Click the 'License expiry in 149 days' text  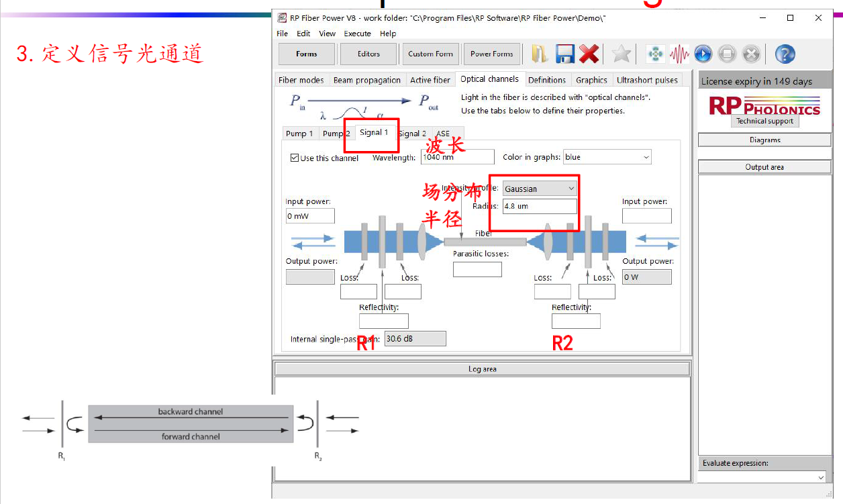point(756,81)
